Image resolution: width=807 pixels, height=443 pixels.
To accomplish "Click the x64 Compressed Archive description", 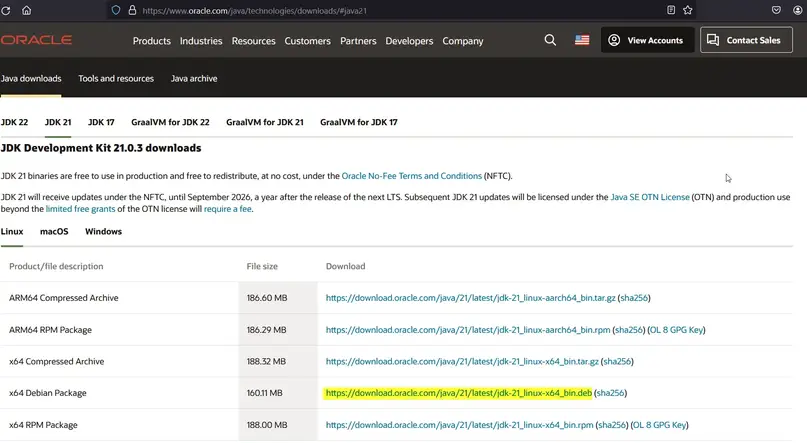I will point(57,362).
